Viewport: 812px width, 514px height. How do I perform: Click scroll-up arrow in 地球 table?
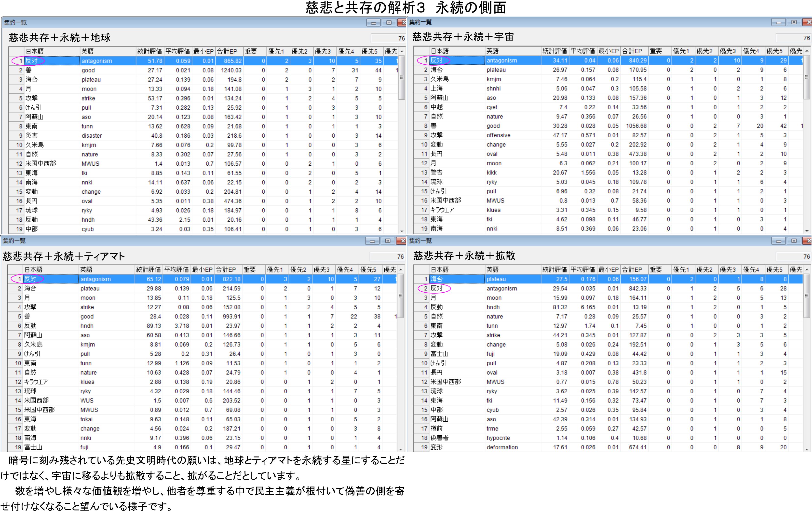pyautogui.click(x=402, y=52)
